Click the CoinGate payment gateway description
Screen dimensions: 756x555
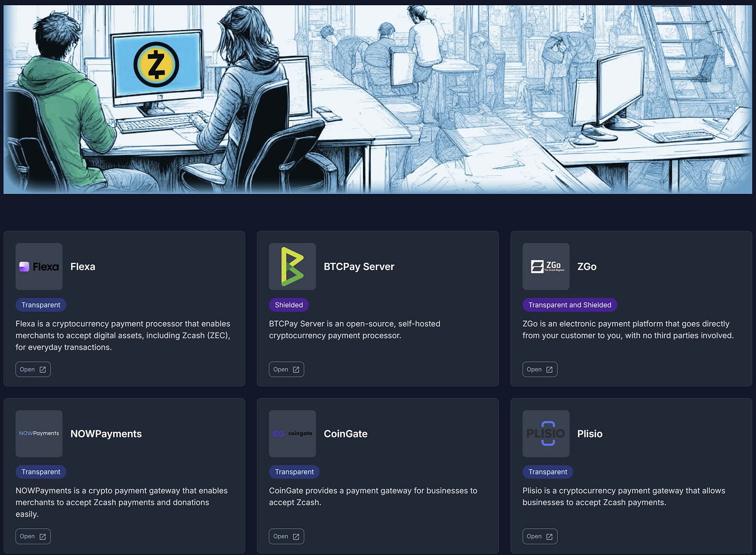pyautogui.click(x=373, y=496)
